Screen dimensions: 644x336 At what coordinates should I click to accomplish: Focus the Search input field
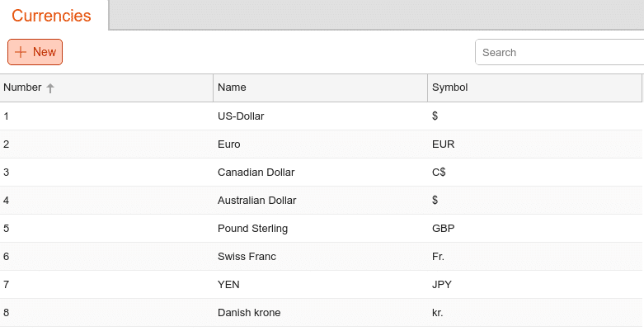pyautogui.click(x=559, y=52)
